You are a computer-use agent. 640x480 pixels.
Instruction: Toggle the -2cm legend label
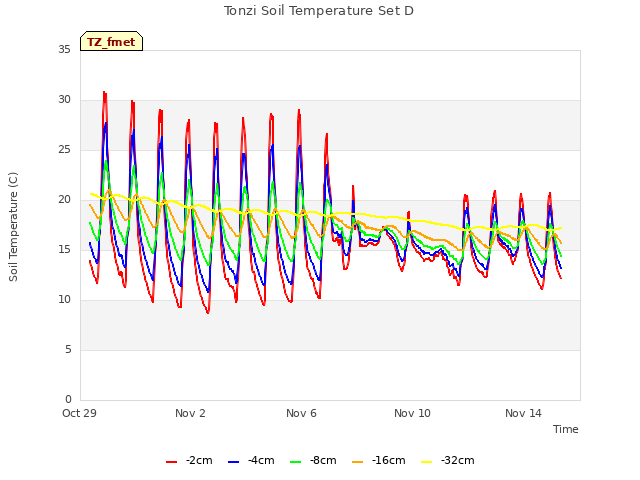[x=199, y=460]
